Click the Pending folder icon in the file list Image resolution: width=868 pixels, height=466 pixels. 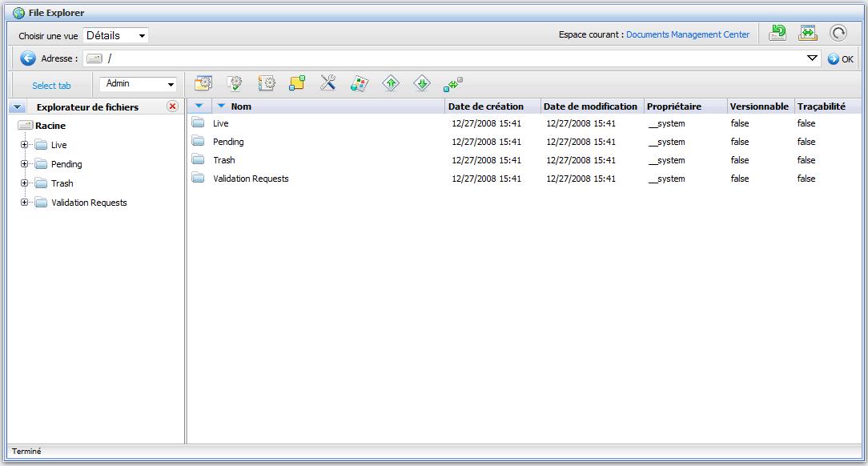[198, 141]
